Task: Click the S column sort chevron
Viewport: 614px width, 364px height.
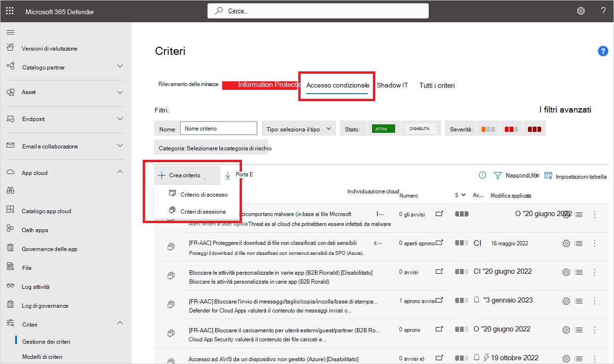Action: 463,195
